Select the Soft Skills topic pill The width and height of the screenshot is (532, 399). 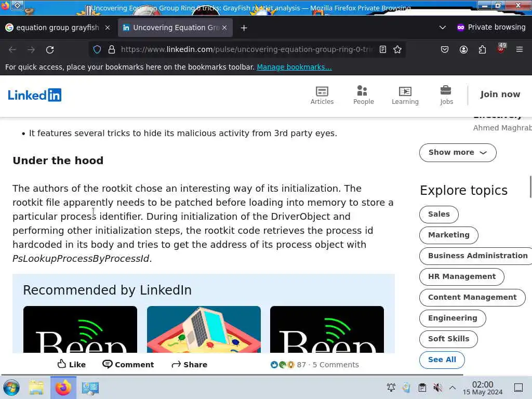(x=448, y=339)
